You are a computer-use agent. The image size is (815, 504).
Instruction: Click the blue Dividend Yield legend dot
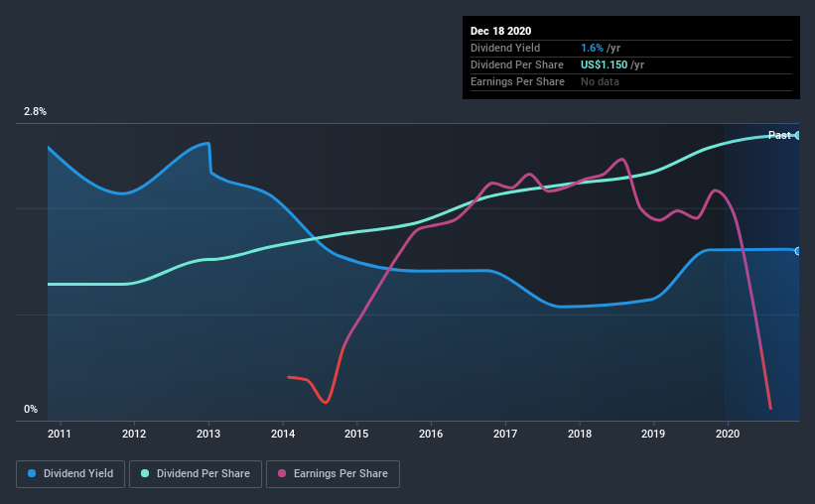click(x=32, y=473)
